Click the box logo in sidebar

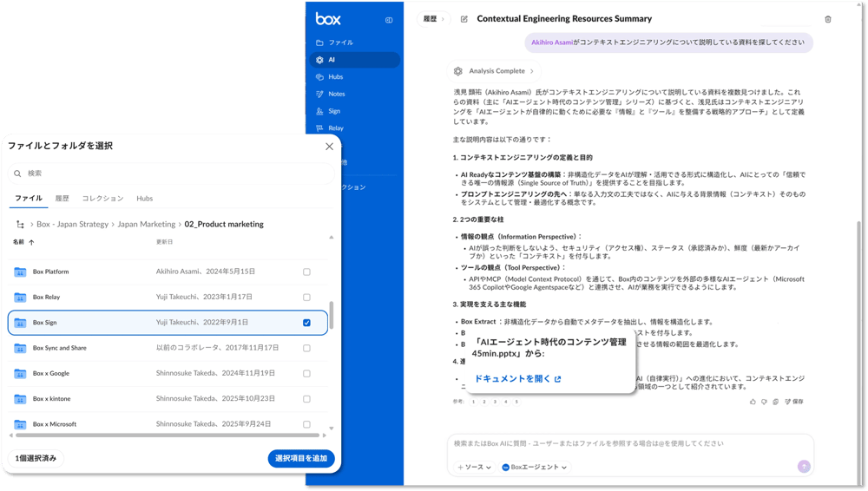(x=328, y=19)
